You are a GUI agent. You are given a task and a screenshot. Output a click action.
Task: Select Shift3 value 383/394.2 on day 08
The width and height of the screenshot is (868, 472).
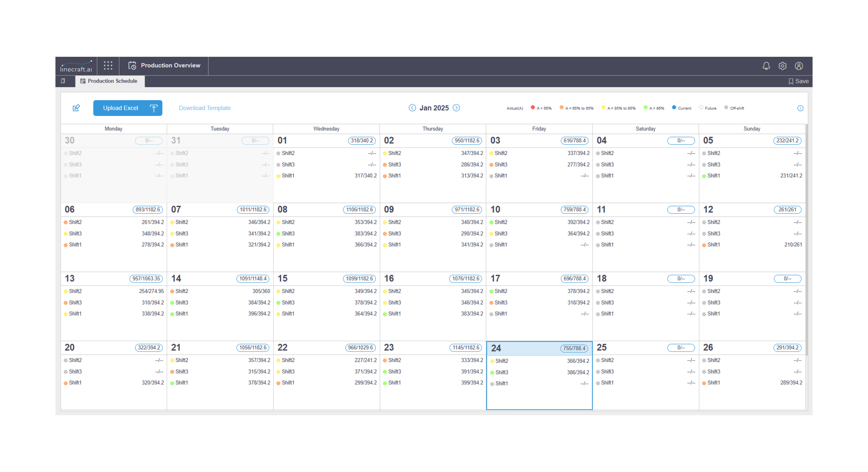365,233
